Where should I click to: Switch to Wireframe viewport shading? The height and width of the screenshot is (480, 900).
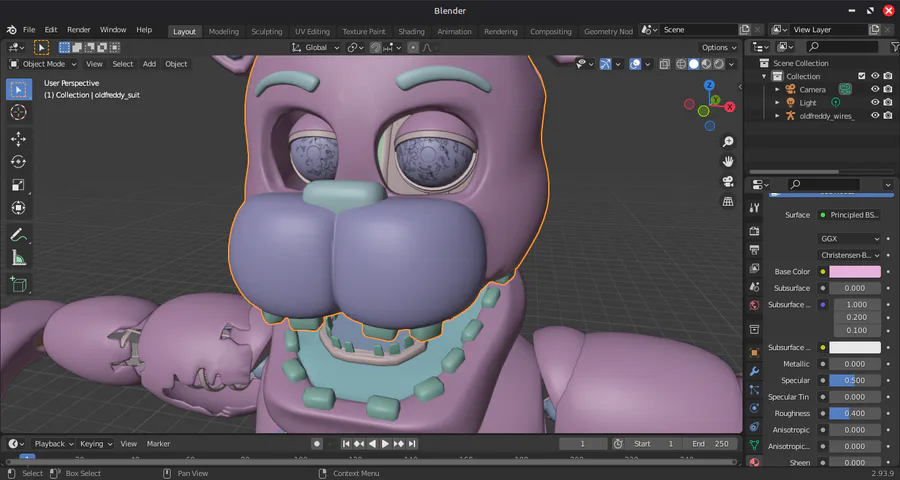(681, 64)
